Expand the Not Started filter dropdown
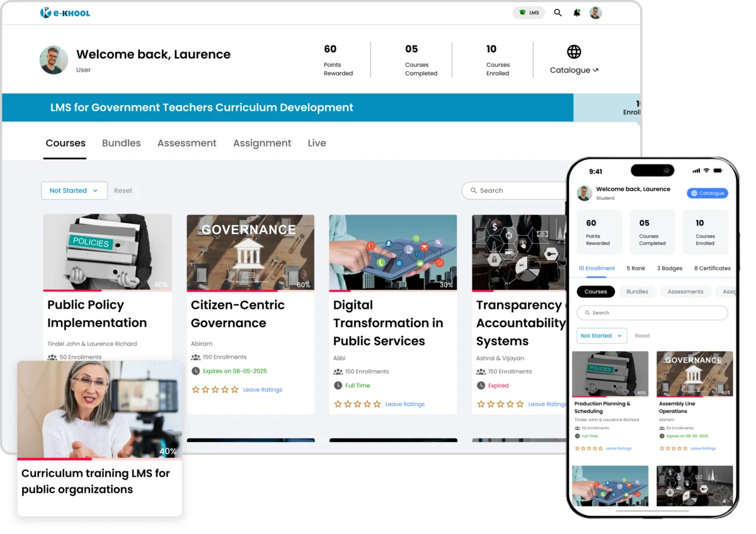This screenshot has height=534, width=756. point(74,190)
